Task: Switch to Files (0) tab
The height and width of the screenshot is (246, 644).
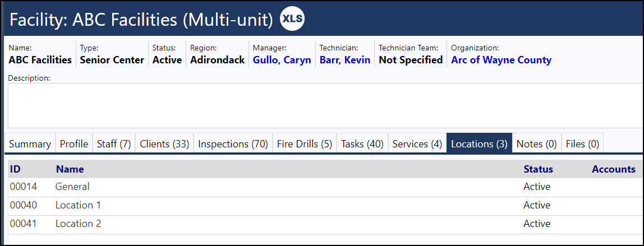Action: point(582,144)
